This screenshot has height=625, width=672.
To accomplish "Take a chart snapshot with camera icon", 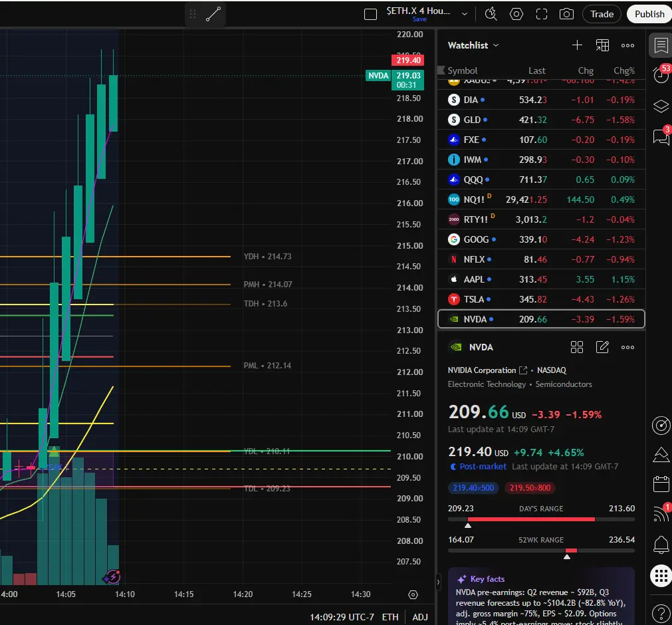I will (566, 14).
